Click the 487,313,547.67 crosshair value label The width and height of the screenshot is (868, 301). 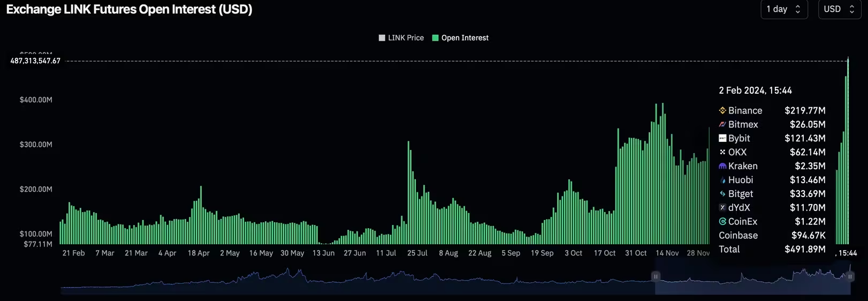[35, 61]
